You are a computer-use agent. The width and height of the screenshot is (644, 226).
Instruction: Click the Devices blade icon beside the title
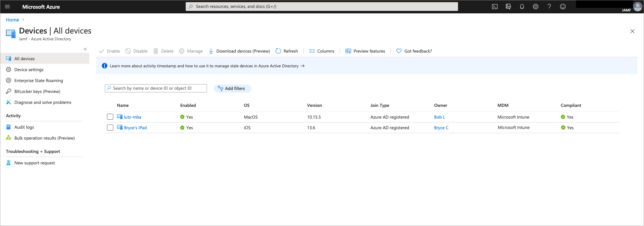tap(11, 34)
